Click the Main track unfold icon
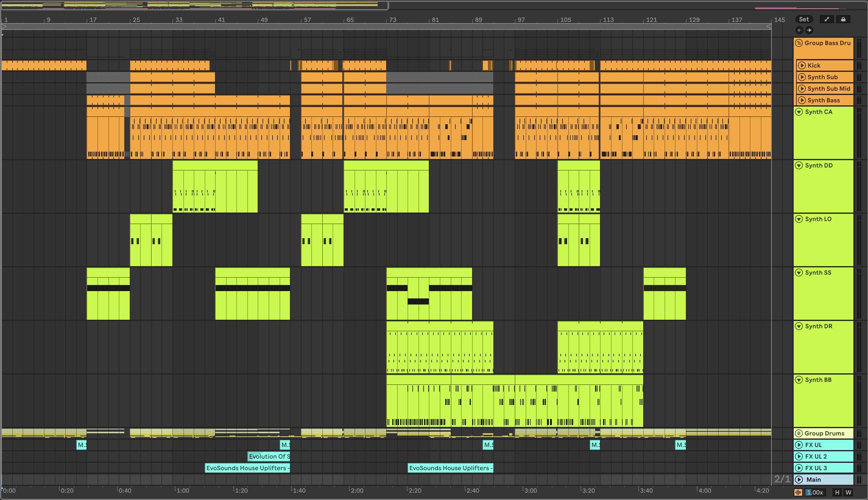This screenshot has height=500, width=868. point(799,479)
